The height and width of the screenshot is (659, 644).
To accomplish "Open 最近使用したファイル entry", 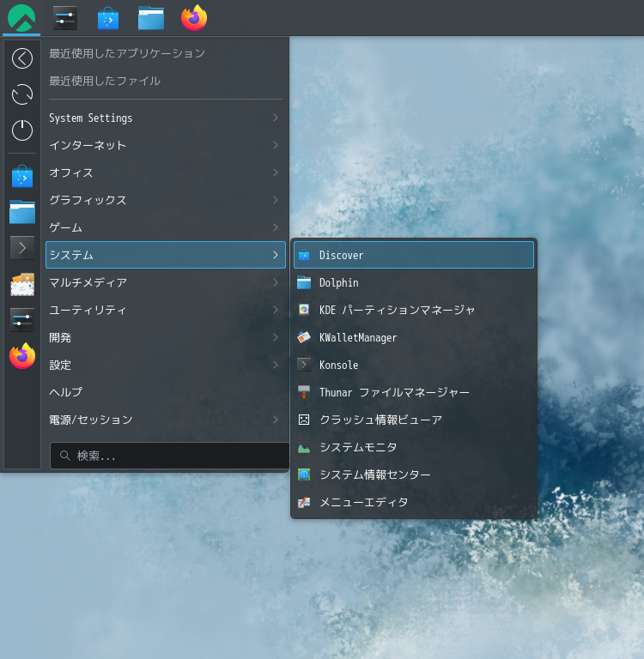I will pos(105,81).
